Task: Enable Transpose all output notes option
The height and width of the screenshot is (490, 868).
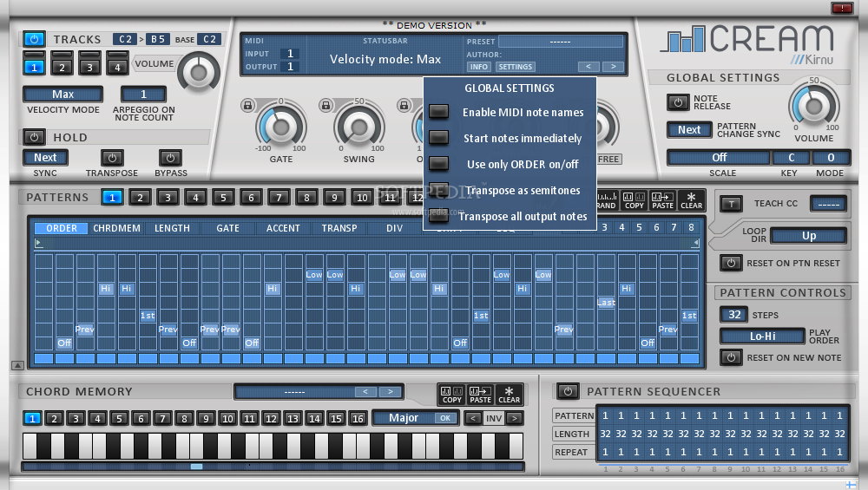Action: (x=439, y=216)
